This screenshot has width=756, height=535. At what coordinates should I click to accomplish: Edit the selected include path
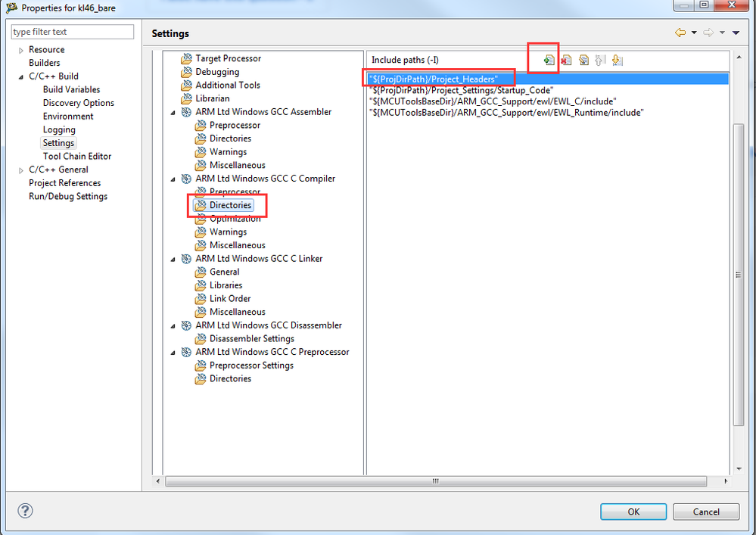coord(583,61)
